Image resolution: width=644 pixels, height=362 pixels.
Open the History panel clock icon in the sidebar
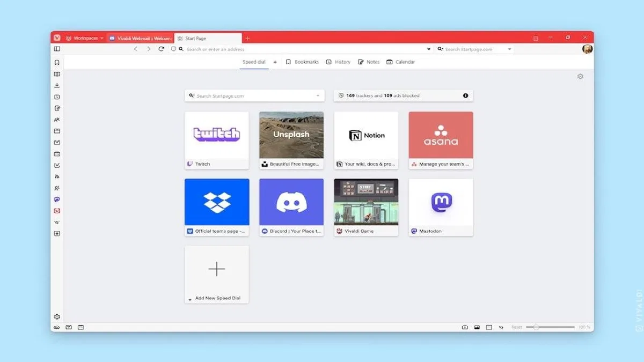coord(57,97)
